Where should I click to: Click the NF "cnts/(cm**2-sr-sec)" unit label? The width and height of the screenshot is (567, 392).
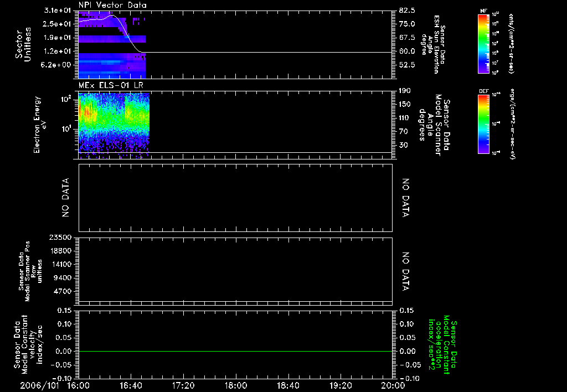[x=511, y=43]
